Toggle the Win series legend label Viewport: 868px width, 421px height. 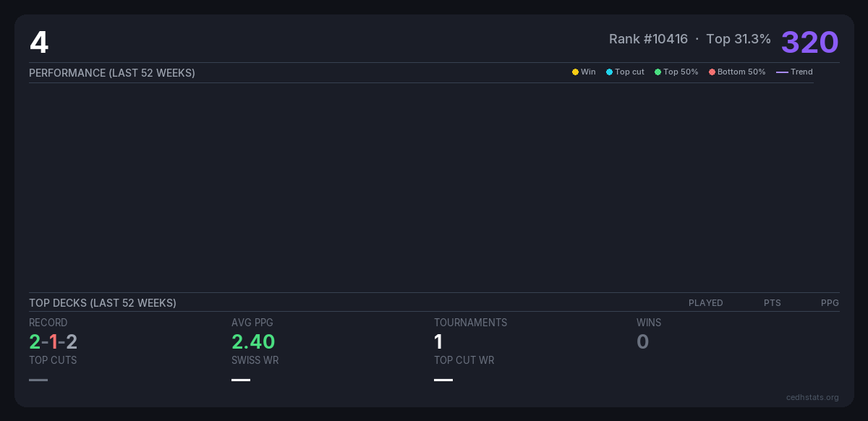[x=588, y=72]
